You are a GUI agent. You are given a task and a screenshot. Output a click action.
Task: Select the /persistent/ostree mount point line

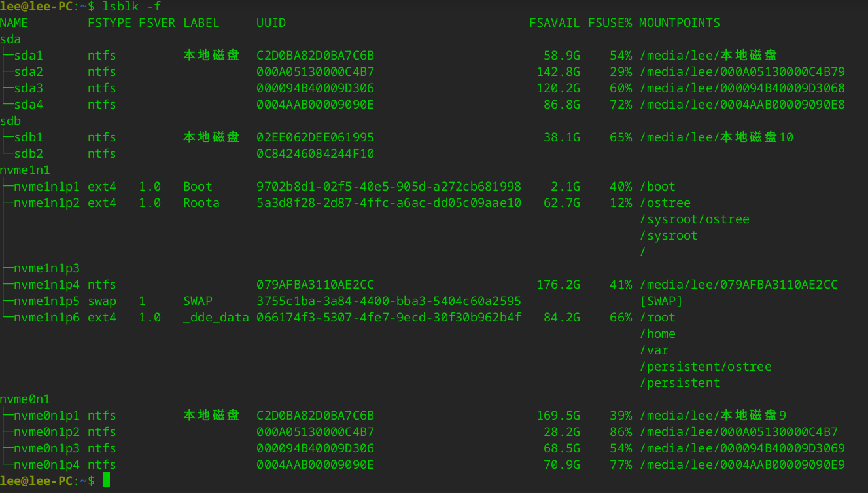pos(705,367)
